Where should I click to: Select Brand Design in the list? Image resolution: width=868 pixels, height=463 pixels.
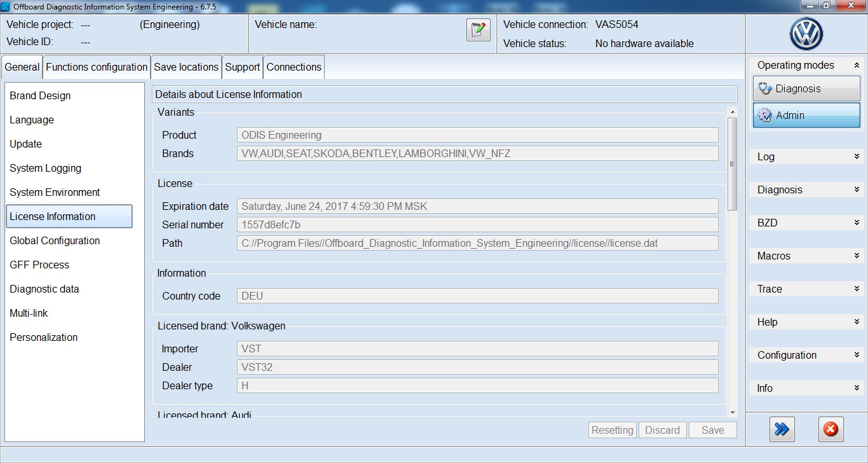point(69,95)
